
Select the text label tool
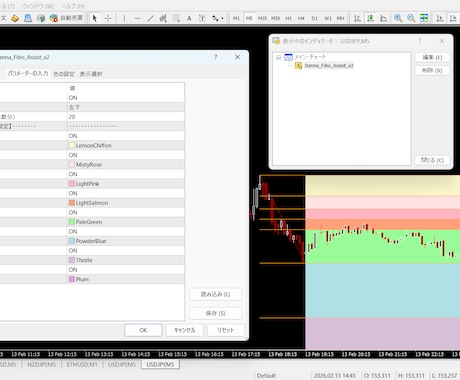click(202, 18)
